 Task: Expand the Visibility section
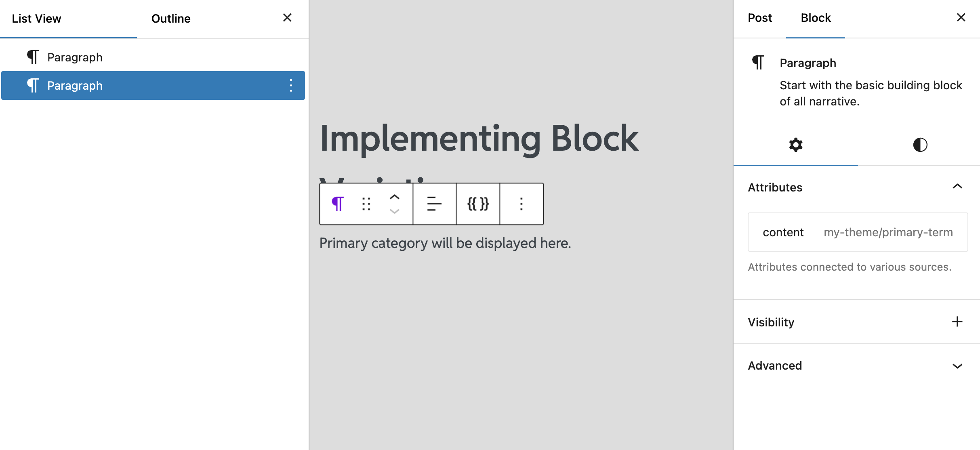pyautogui.click(x=957, y=322)
